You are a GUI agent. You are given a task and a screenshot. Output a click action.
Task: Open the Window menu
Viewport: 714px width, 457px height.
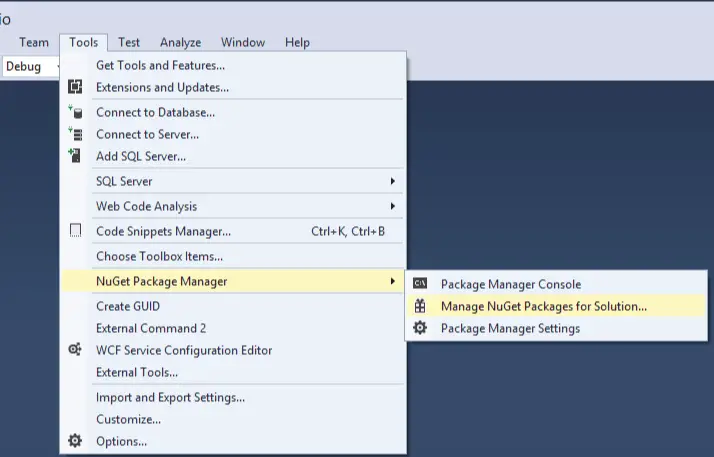[x=243, y=42]
